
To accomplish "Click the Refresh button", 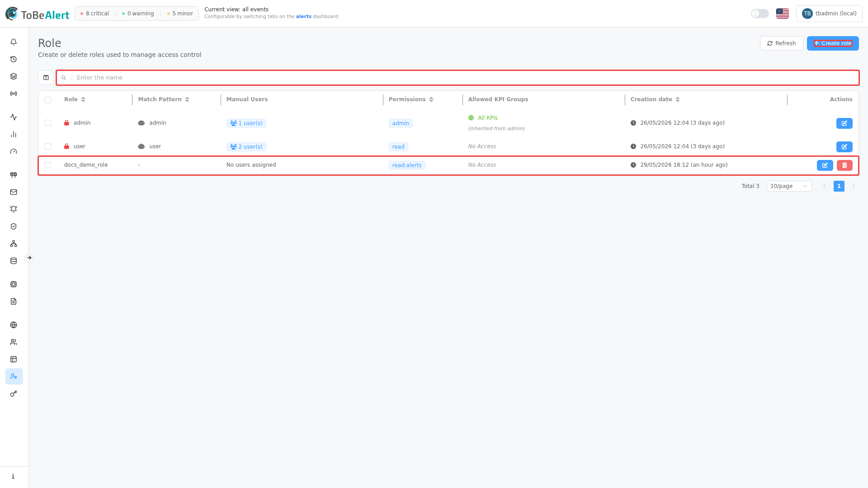I will click(781, 43).
